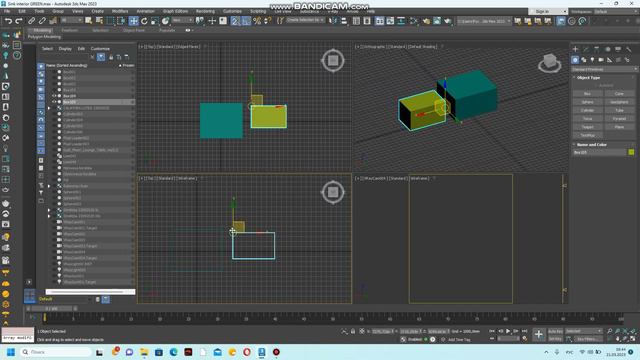Switch to the Freeform ribbon tab

pyautogui.click(x=69, y=30)
